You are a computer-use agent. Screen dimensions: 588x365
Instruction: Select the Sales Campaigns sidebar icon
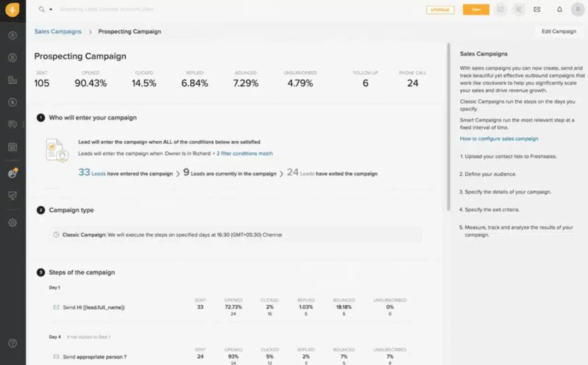12,174
